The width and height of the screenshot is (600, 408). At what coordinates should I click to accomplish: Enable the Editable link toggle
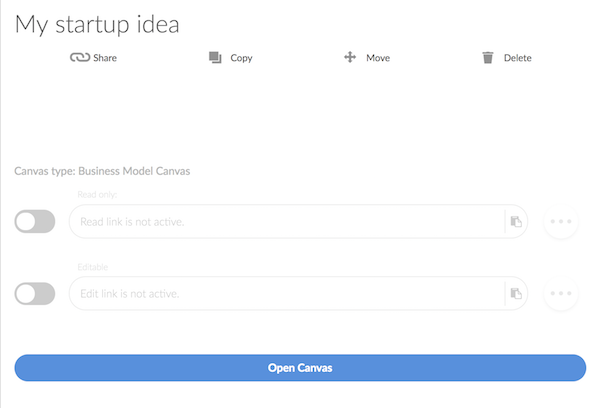pos(35,294)
